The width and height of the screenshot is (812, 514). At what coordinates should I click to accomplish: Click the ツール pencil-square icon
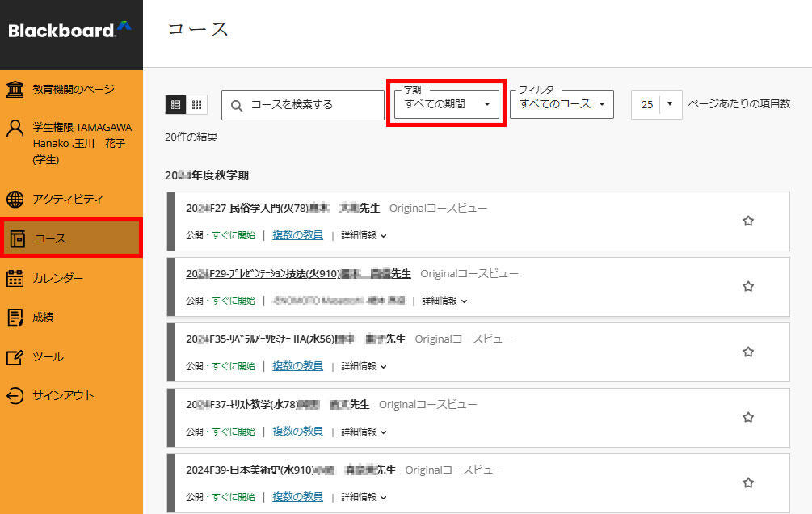[15, 357]
